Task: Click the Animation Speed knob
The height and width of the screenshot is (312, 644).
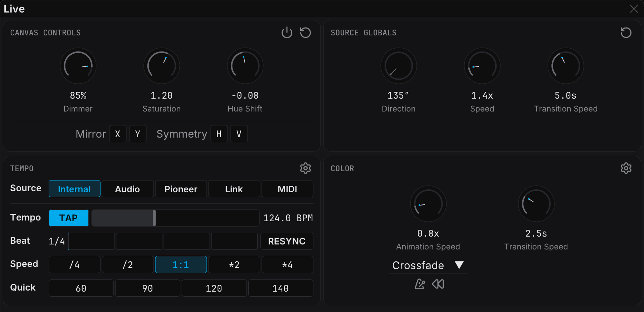Action: 428,204
